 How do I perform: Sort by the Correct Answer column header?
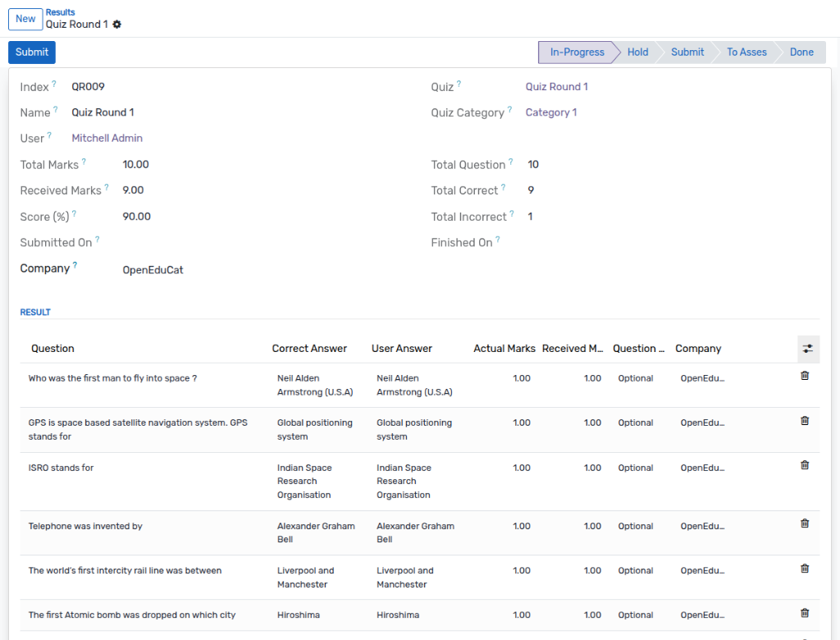point(309,349)
